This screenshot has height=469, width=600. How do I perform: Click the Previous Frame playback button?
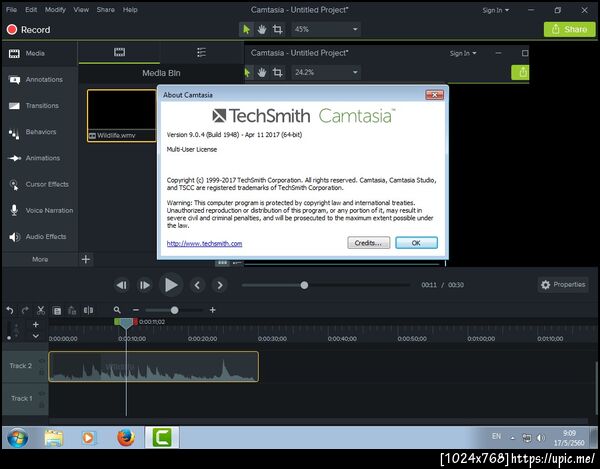pos(122,285)
